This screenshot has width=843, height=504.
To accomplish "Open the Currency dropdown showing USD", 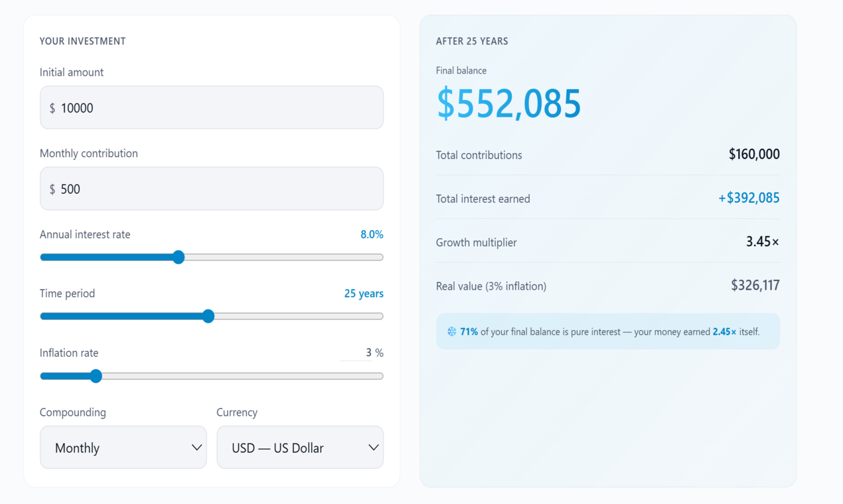I will [x=300, y=448].
